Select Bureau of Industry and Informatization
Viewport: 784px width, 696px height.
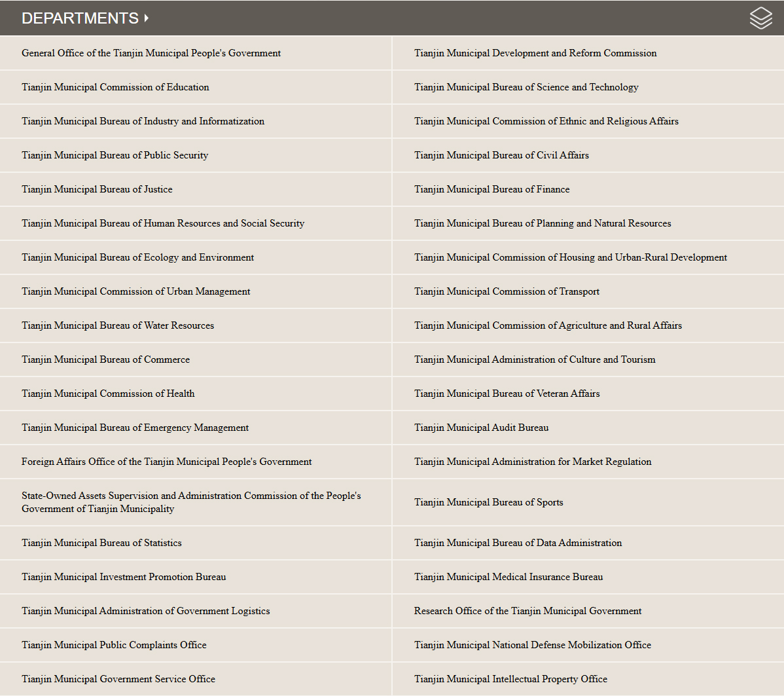tap(143, 121)
